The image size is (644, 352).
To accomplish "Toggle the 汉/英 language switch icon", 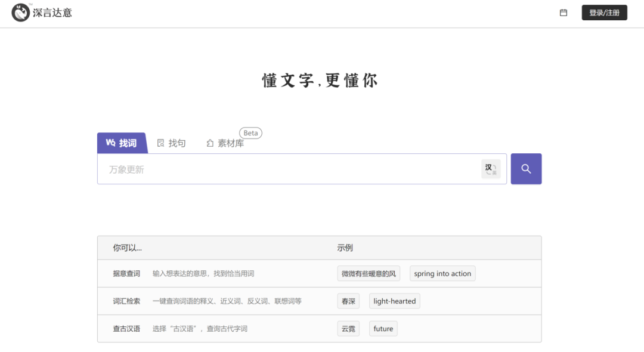I will (491, 169).
